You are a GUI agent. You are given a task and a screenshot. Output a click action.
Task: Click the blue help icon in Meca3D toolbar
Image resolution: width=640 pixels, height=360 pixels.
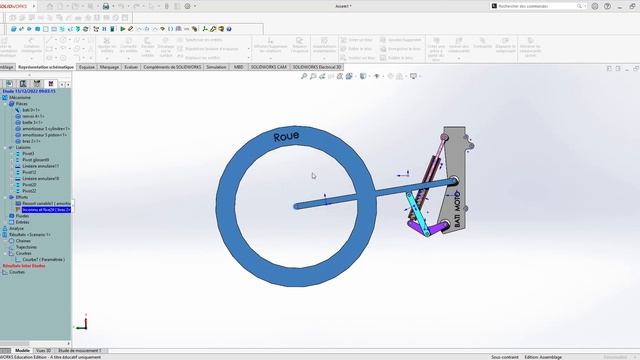229,29
